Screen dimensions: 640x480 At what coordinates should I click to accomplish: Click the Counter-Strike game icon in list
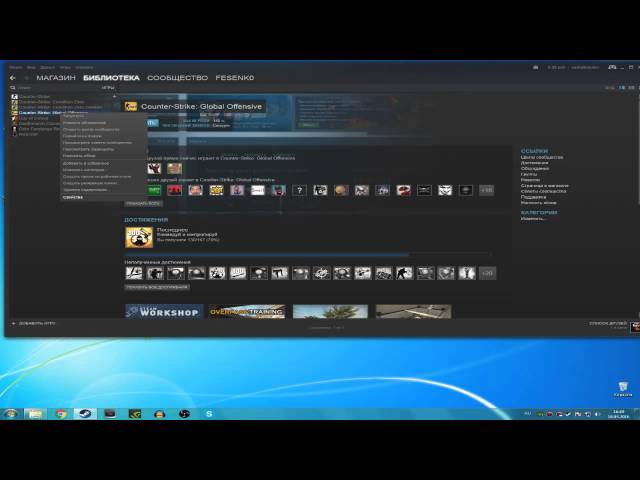15,97
